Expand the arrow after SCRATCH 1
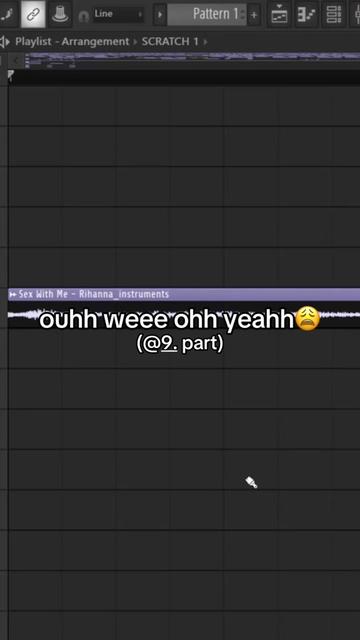 (205, 42)
